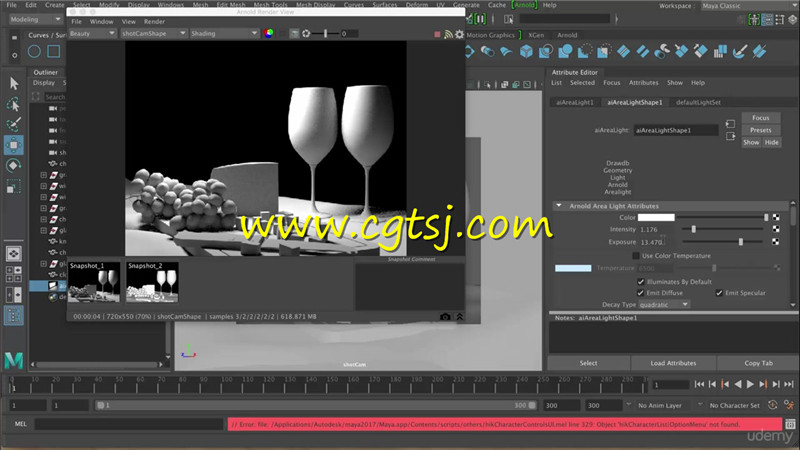
Task: Create a NURBS circle from shelf
Action: [34, 52]
